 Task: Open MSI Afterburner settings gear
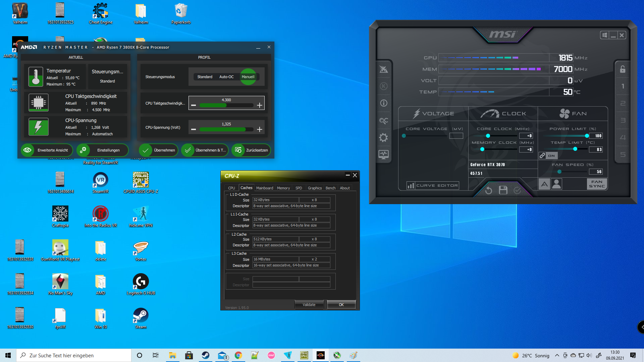pyautogui.click(x=383, y=137)
